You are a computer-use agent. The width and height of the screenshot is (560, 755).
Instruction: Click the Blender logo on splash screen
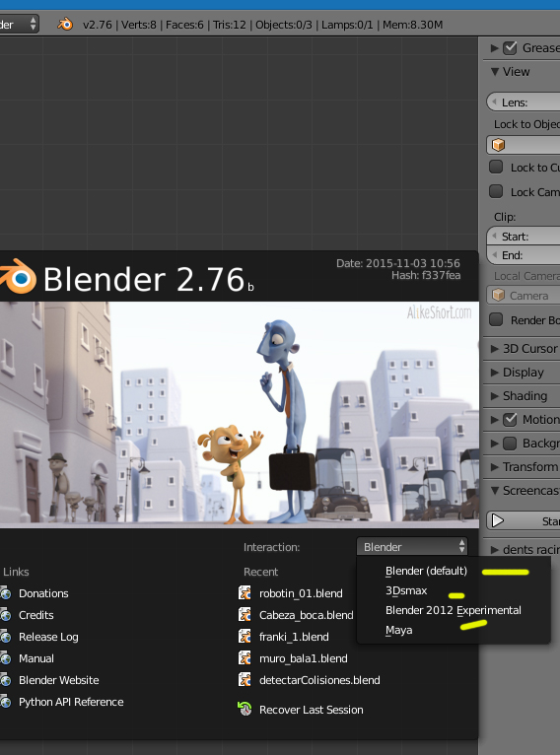18,276
